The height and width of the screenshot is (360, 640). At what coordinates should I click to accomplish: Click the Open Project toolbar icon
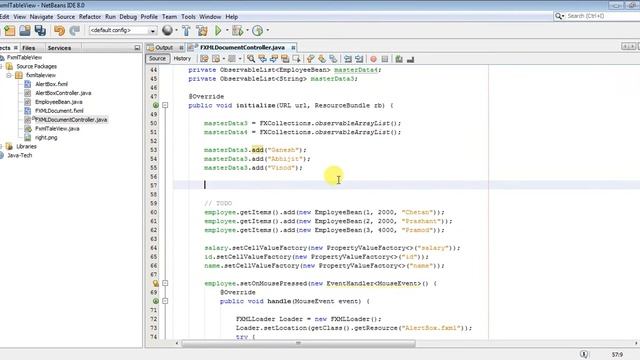(x=24, y=31)
